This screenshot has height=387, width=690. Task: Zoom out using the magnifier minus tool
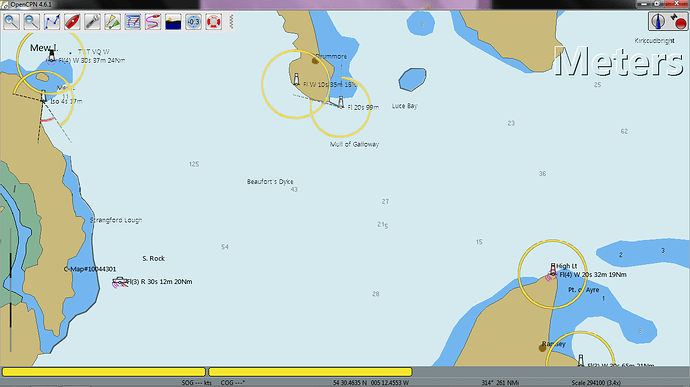(x=32, y=22)
